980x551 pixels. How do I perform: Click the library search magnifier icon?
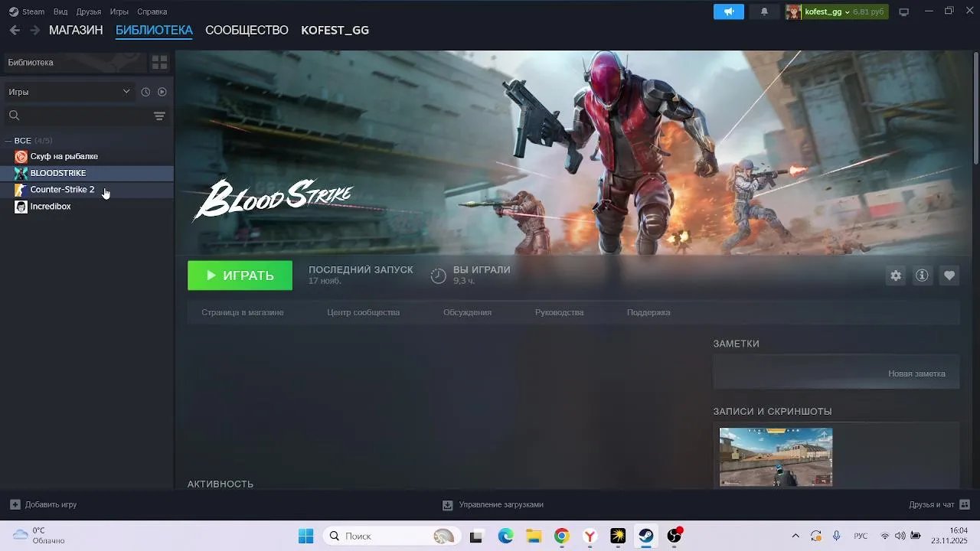click(x=14, y=116)
